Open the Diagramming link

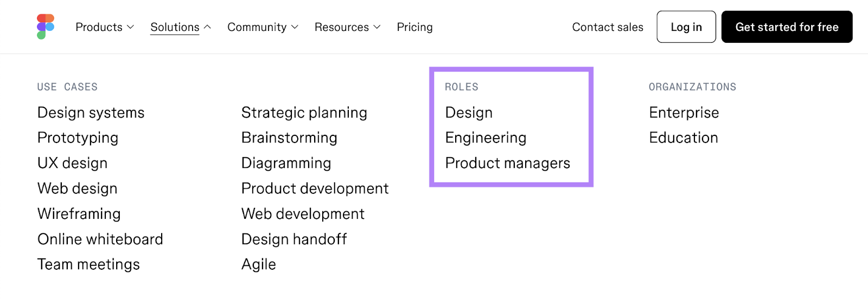(286, 163)
